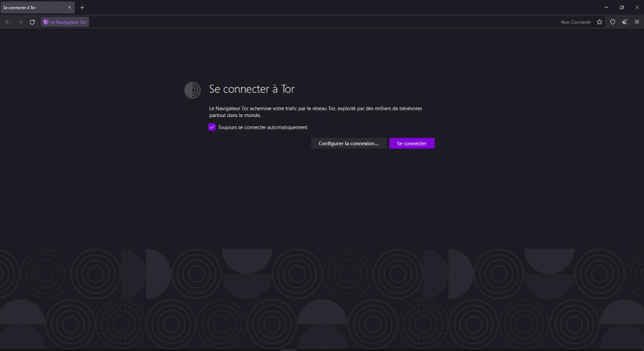This screenshot has height=351, width=644.
Task: Click the purple Se connecter button
Action: pyautogui.click(x=412, y=143)
